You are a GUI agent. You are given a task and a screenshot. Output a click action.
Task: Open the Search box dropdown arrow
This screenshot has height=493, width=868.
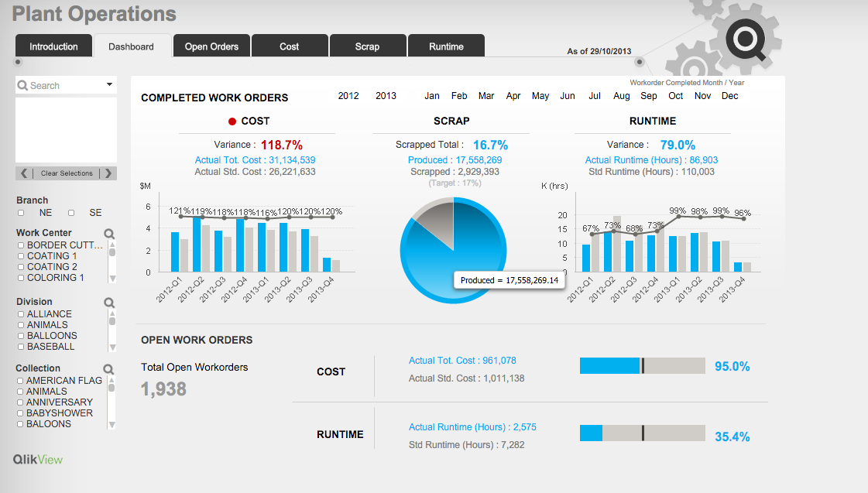point(110,85)
